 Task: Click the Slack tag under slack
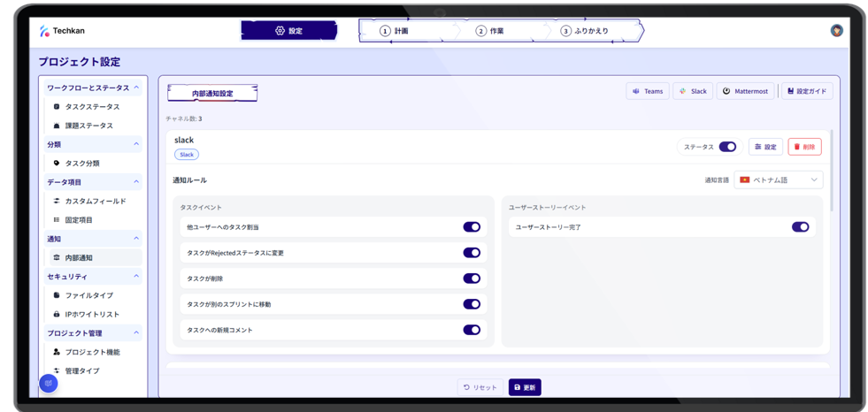coord(187,155)
